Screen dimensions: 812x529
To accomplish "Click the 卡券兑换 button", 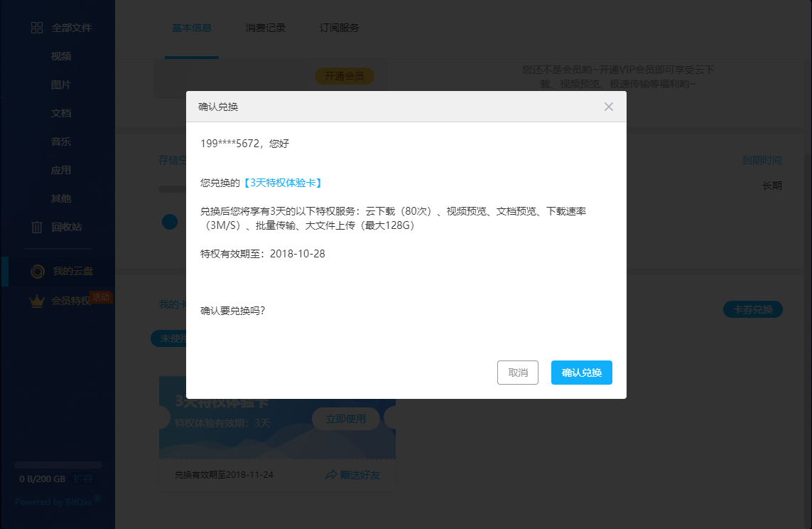I will point(752,310).
